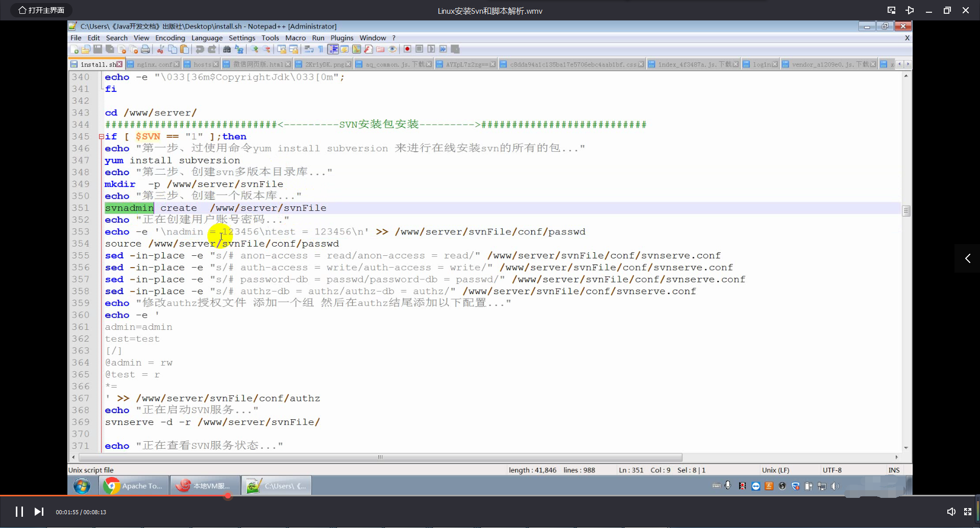Image resolution: width=980 pixels, height=528 pixels.
Task: Click the Open file toolbar icon
Action: [86, 49]
